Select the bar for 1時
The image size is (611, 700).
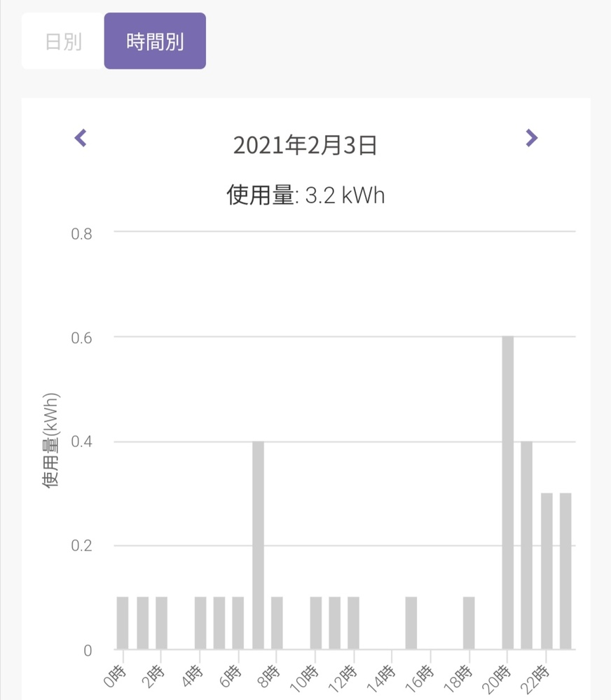(x=143, y=623)
